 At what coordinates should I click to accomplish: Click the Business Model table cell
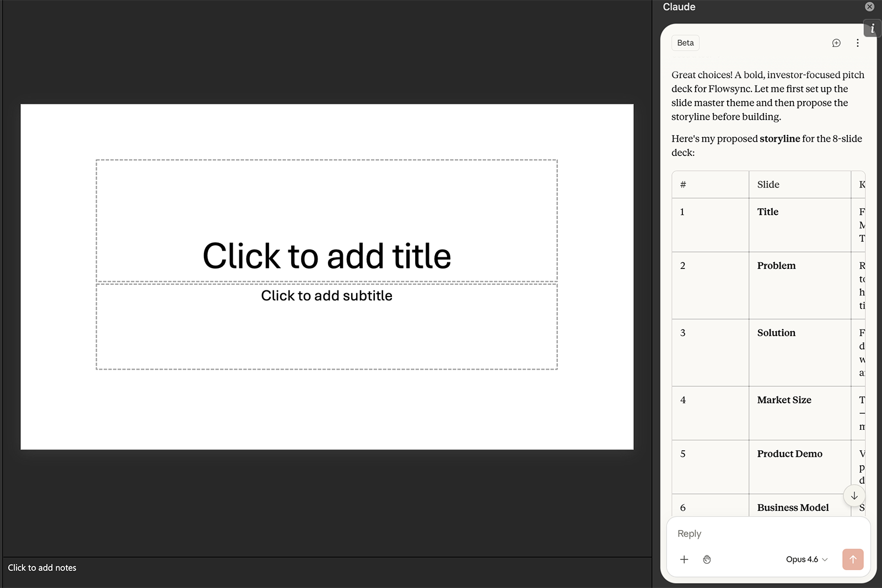[793, 508]
